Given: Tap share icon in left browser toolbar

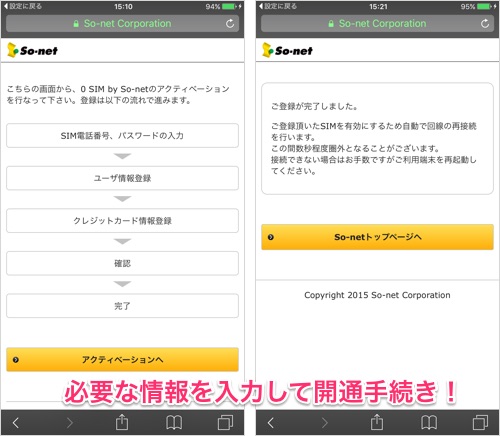Looking at the screenshot, I should click(x=122, y=422).
